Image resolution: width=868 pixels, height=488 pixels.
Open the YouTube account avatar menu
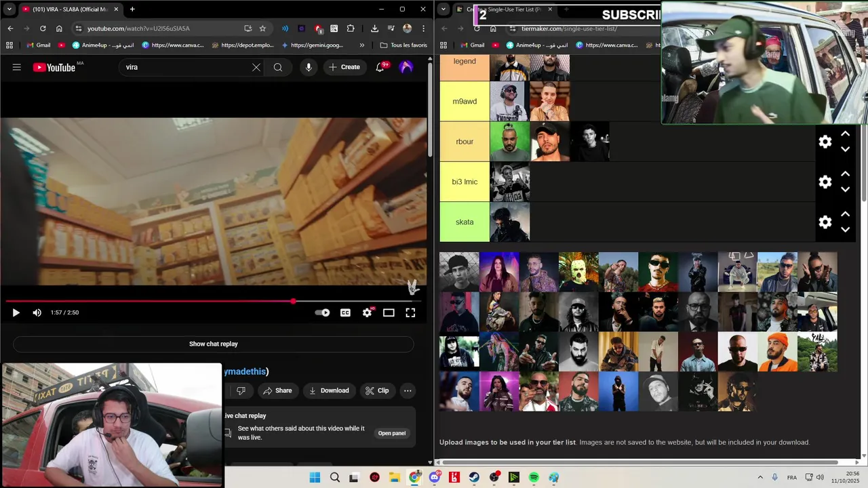point(406,67)
